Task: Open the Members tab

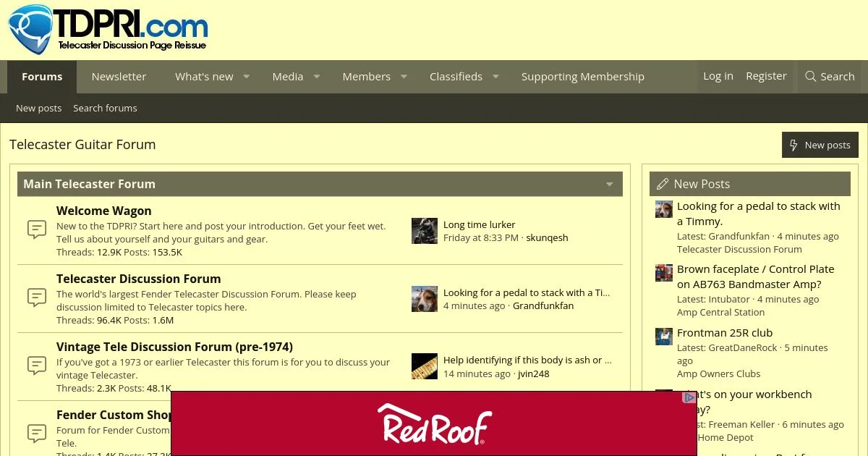Action: (x=367, y=77)
